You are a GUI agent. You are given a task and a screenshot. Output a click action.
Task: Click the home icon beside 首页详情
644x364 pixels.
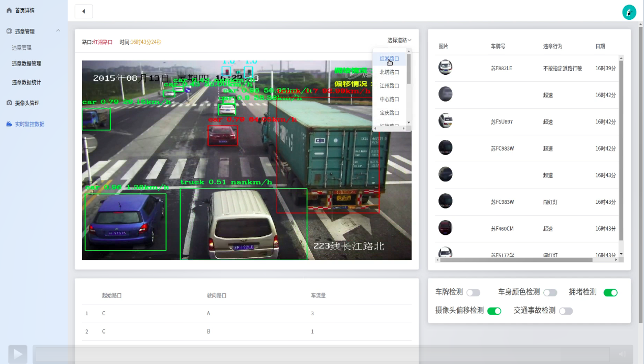9,10
